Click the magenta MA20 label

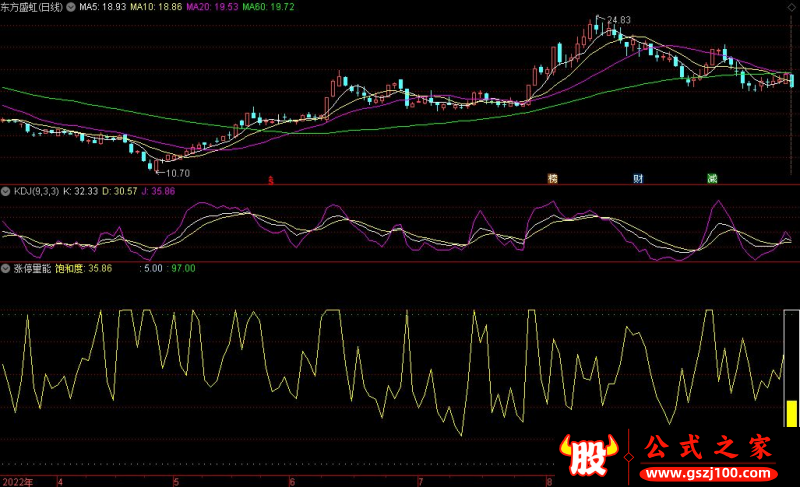click(217, 6)
